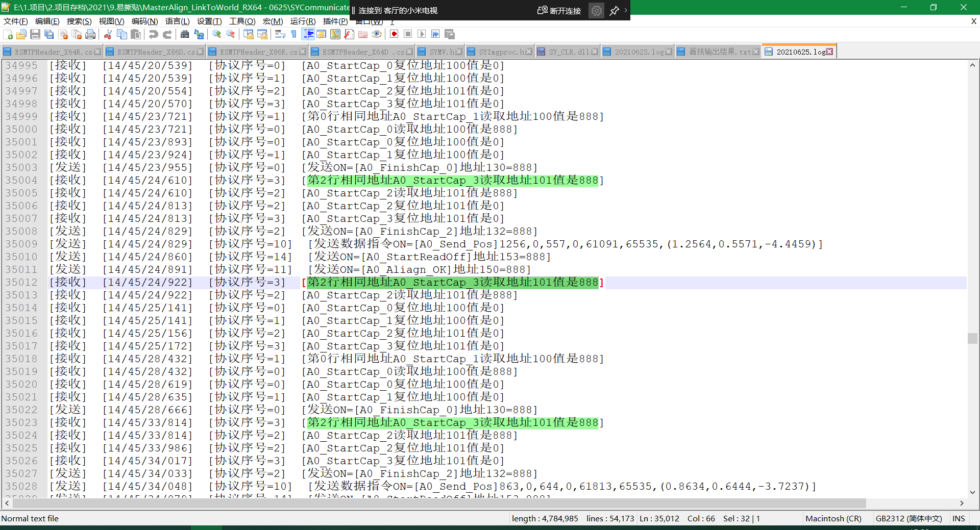Toggle Word Wrap in the toolbar
980x530 pixels.
click(280, 34)
